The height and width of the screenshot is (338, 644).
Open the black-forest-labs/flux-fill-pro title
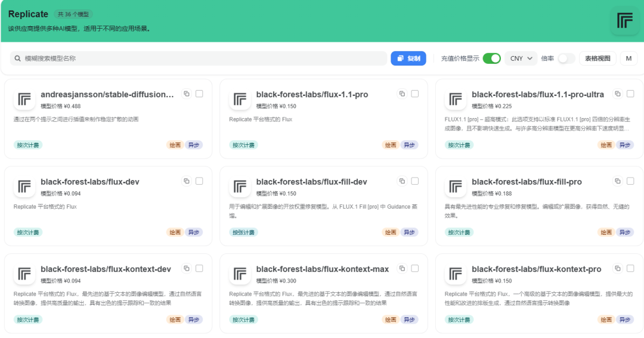(x=527, y=182)
